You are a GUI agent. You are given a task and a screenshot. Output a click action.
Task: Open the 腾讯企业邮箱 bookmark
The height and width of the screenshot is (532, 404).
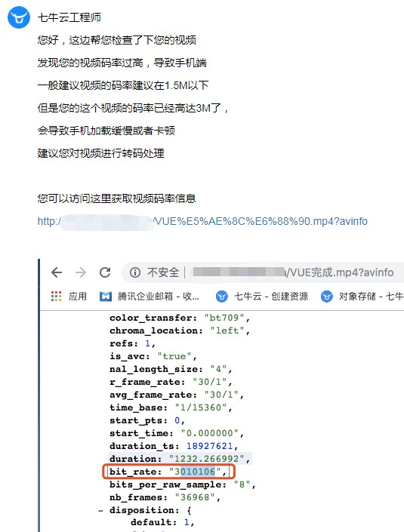pos(150,297)
